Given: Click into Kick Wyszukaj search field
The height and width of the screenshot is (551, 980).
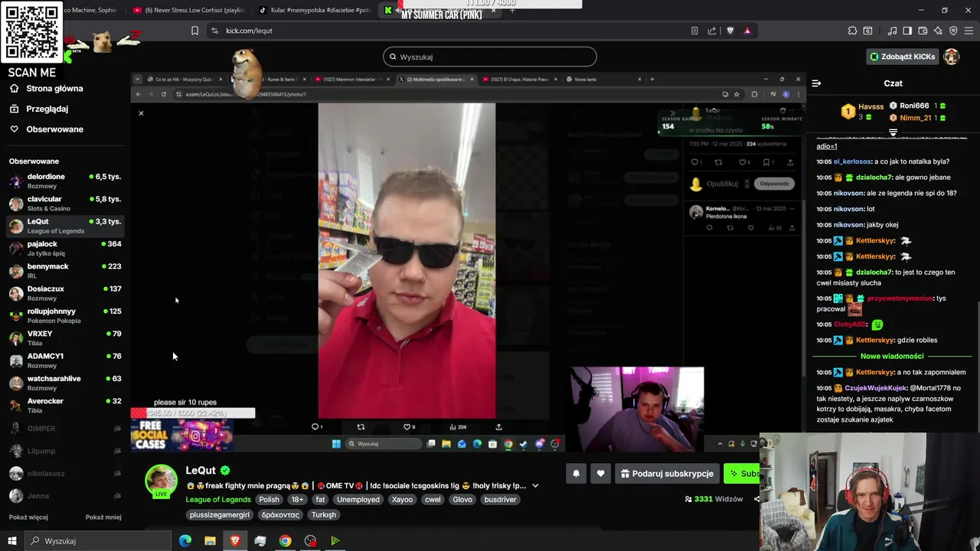Looking at the screenshot, I should [x=490, y=57].
